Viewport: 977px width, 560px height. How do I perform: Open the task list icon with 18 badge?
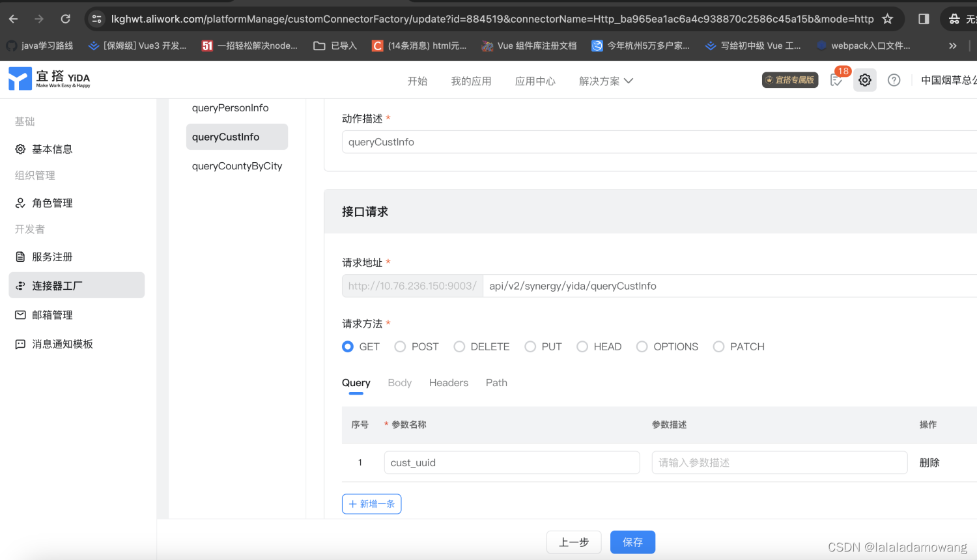pos(837,80)
